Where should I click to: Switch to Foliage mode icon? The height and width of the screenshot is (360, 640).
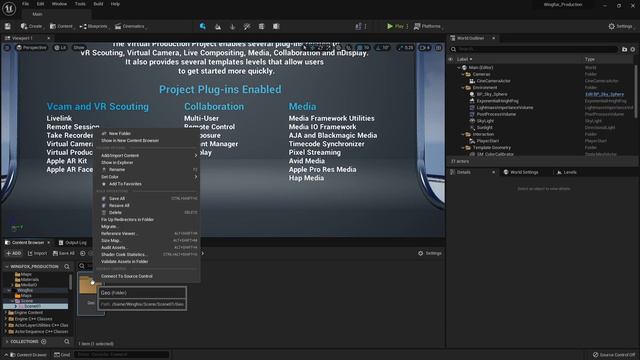tap(232, 27)
